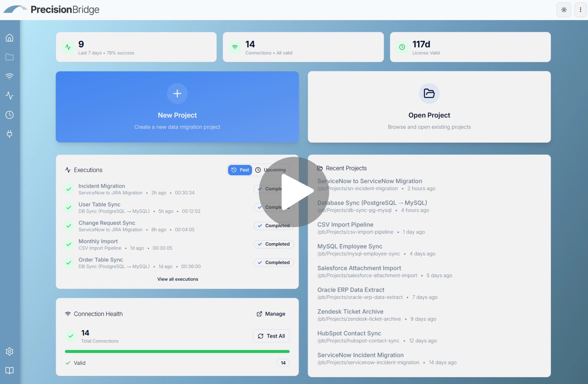Switch to the Upcoming executions tab

point(270,170)
